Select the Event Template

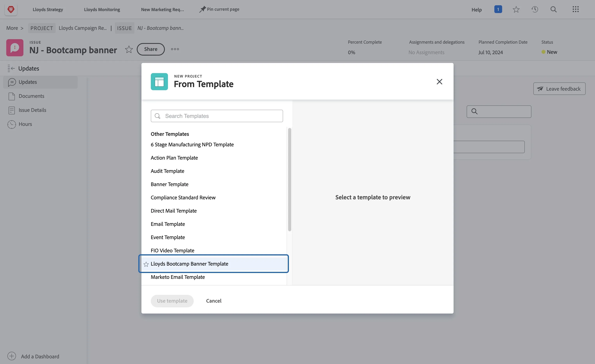pyautogui.click(x=168, y=237)
